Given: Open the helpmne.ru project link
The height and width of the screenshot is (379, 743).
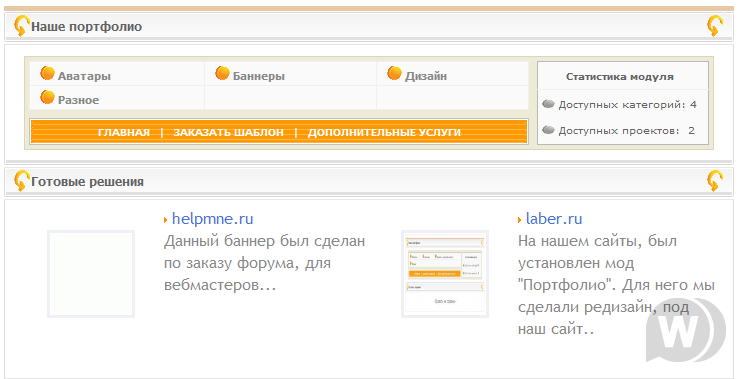Looking at the screenshot, I should (212, 219).
